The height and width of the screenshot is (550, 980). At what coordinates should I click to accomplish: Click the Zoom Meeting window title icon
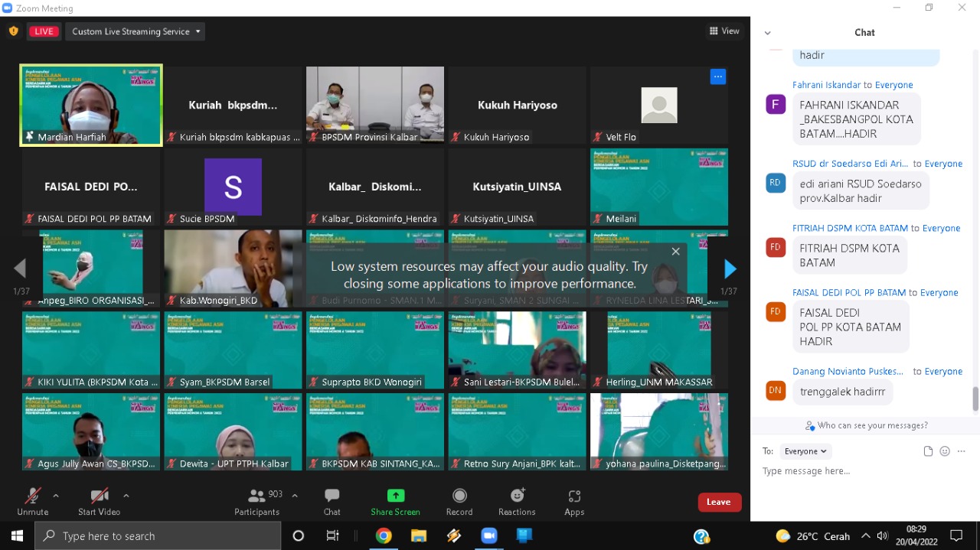coord(8,8)
